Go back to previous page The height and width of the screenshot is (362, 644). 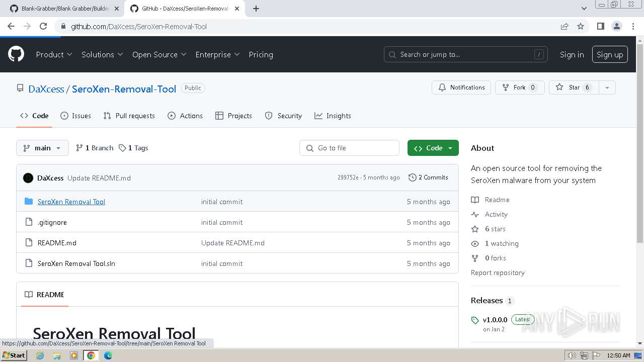[11, 26]
